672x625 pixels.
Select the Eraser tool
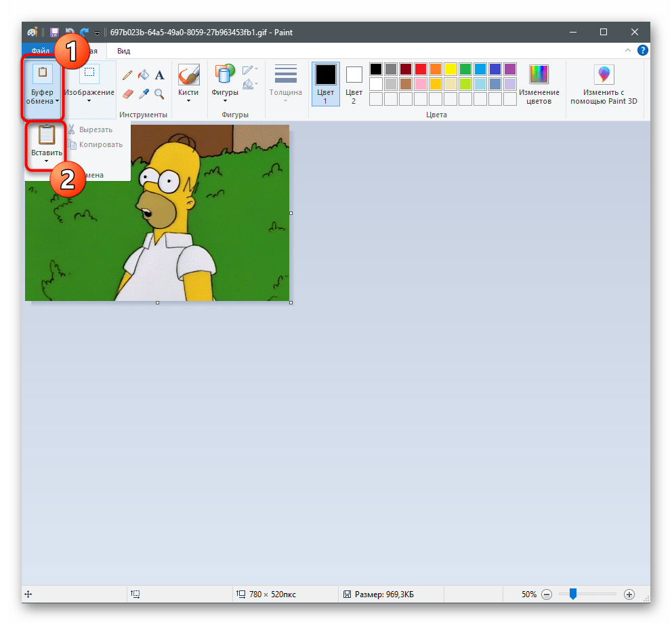(x=127, y=94)
